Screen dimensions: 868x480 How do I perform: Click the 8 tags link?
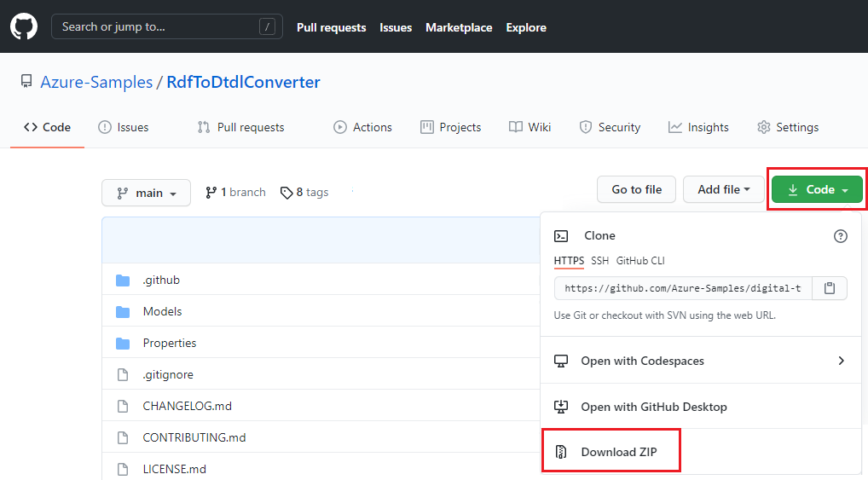(x=304, y=192)
